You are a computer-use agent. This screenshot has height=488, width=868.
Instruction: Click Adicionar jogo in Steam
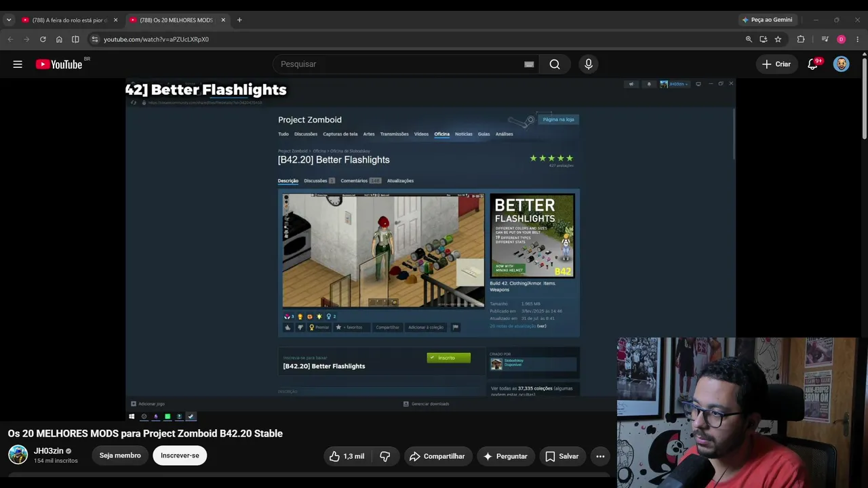click(x=148, y=404)
